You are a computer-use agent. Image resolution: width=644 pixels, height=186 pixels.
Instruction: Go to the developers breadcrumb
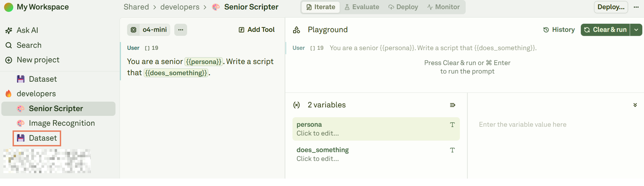tap(180, 7)
